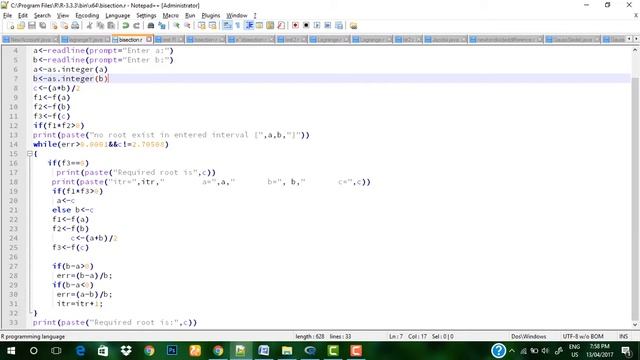Click the green Undo arrow icon
Viewport: 640px width, 360px height.
tap(126, 26)
